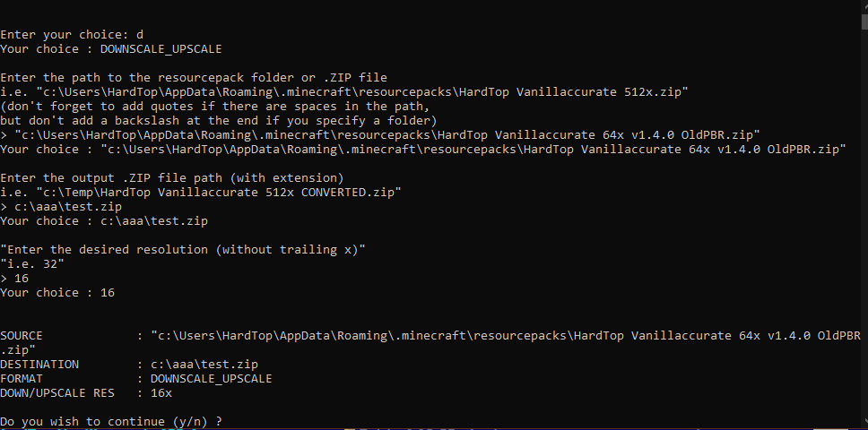
Task: Click the SOURCE summary line
Action: [x=430, y=335]
